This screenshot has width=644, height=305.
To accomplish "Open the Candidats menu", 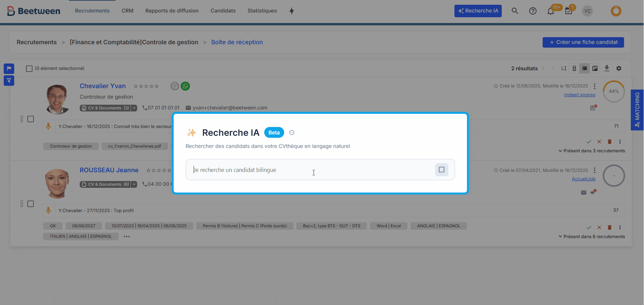I will point(223,11).
